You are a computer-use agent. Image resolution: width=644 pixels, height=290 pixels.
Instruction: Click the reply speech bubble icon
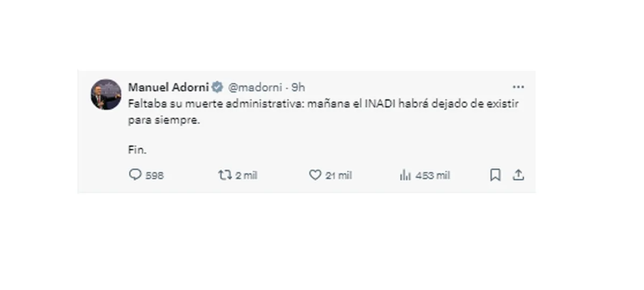point(135,175)
